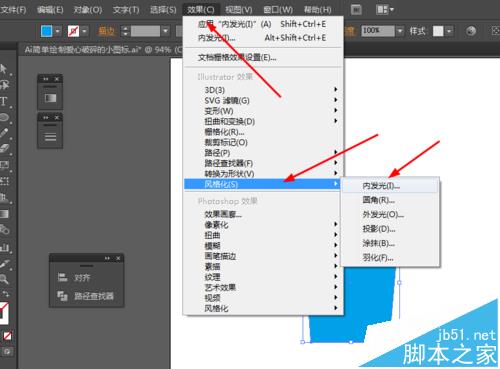This screenshot has height=369, width=500.
Task: Open the stroke weight dropdown
Action: click(x=166, y=31)
